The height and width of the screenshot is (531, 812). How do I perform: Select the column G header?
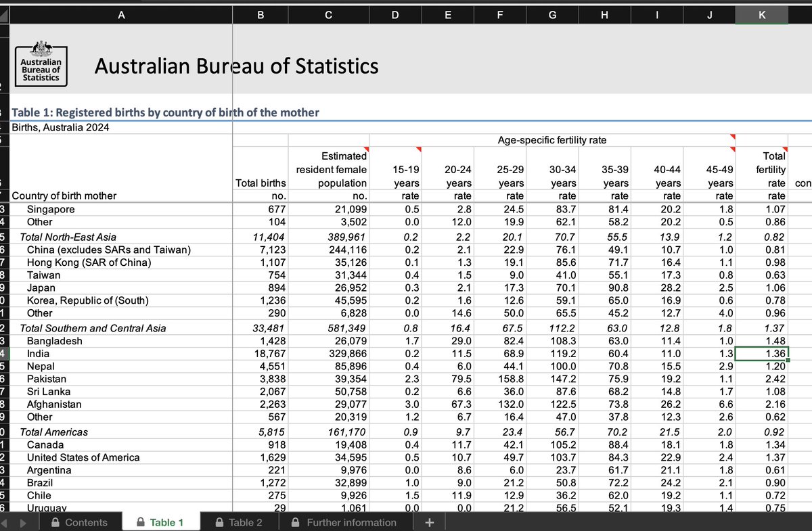click(552, 18)
